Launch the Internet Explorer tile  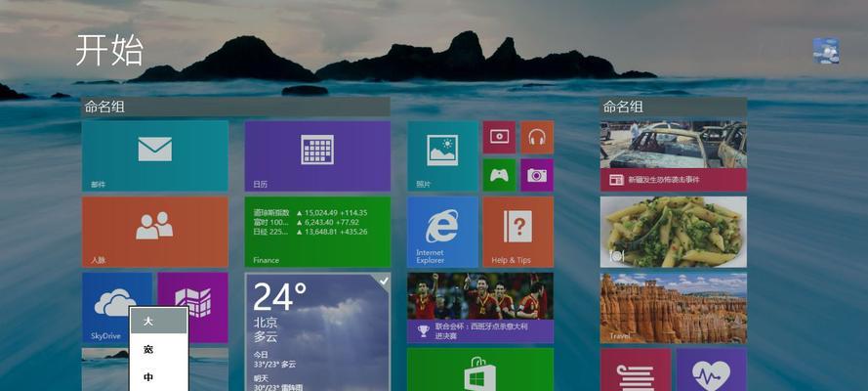pyautogui.click(x=442, y=232)
